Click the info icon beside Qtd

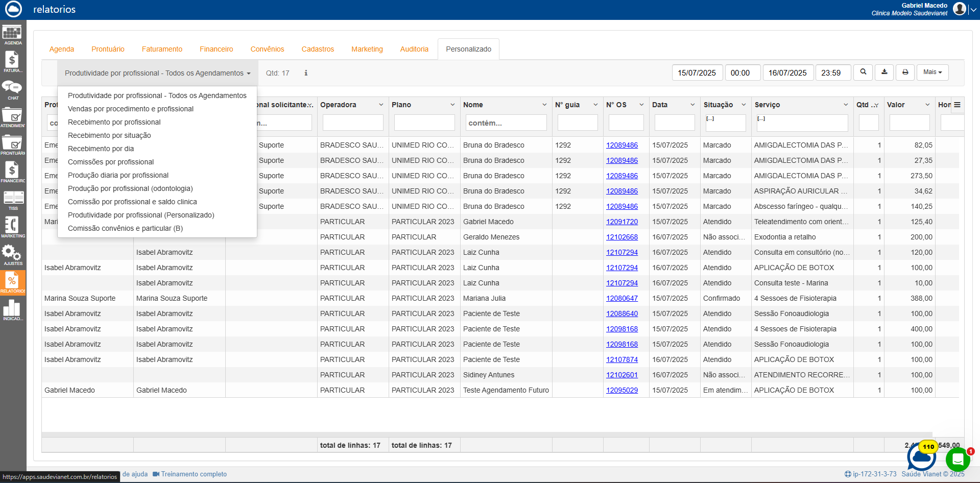click(306, 73)
